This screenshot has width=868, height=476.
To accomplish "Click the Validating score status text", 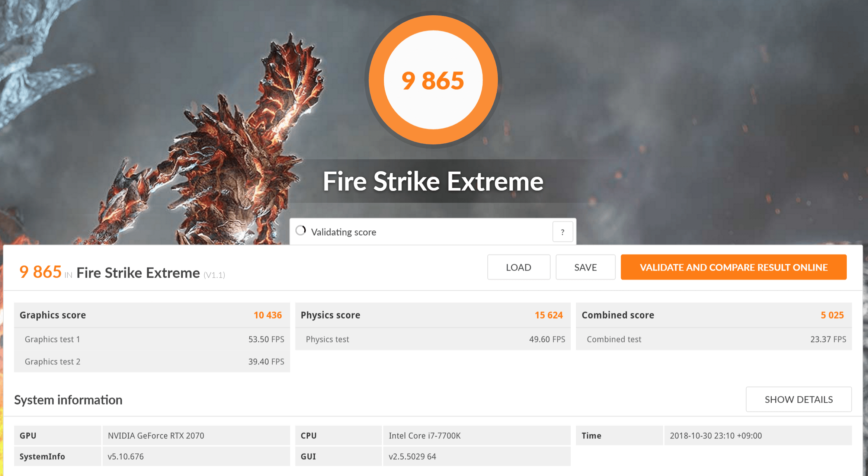I will [x=343, y=232].
